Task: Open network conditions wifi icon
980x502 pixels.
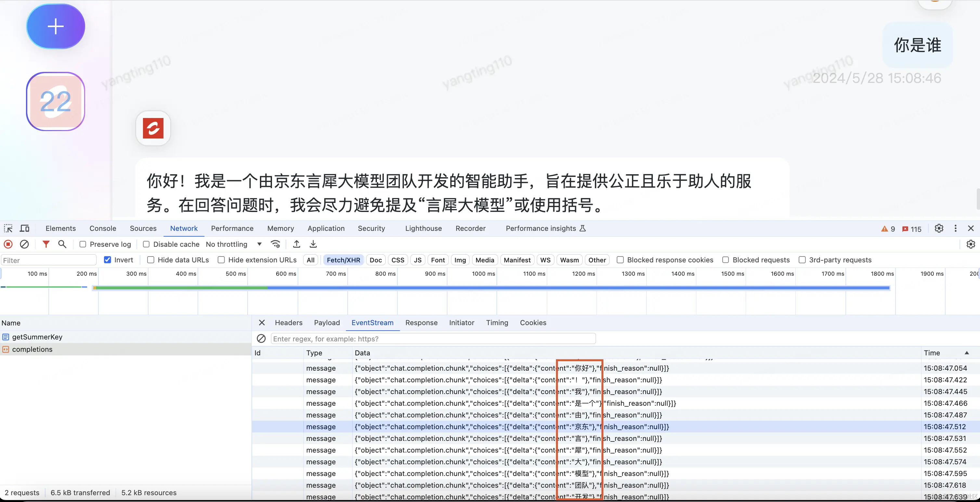Action: click(276, 244)
